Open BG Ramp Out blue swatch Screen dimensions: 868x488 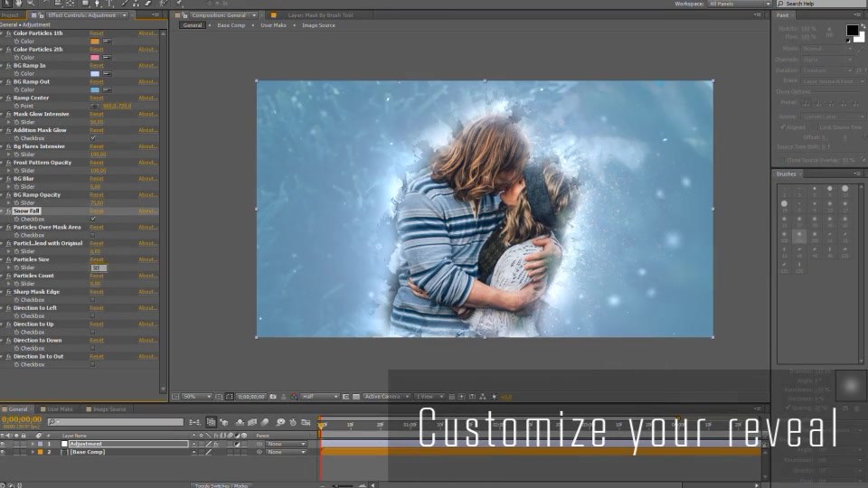point(95,89)
